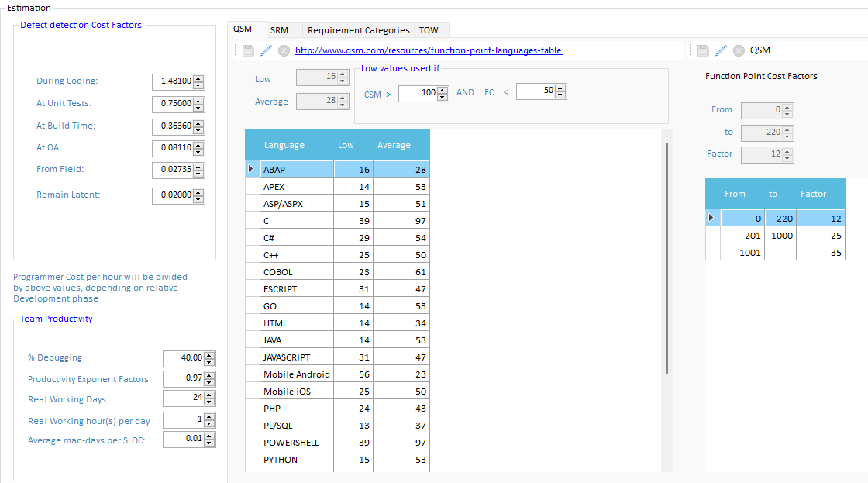This screenshot has width=868, height=483.
Task: Decrease the % Debugging value with the down arrow
Action: (x=209, y=361)
